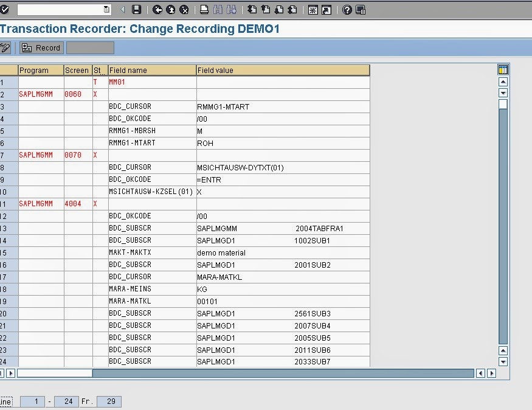532x410 pixels.
Task: Cancel with the red X icon
Action: coord(184,9)
